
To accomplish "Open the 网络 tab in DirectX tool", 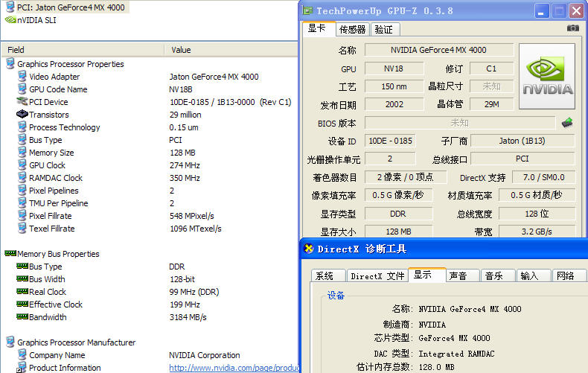I will point(569,275).
